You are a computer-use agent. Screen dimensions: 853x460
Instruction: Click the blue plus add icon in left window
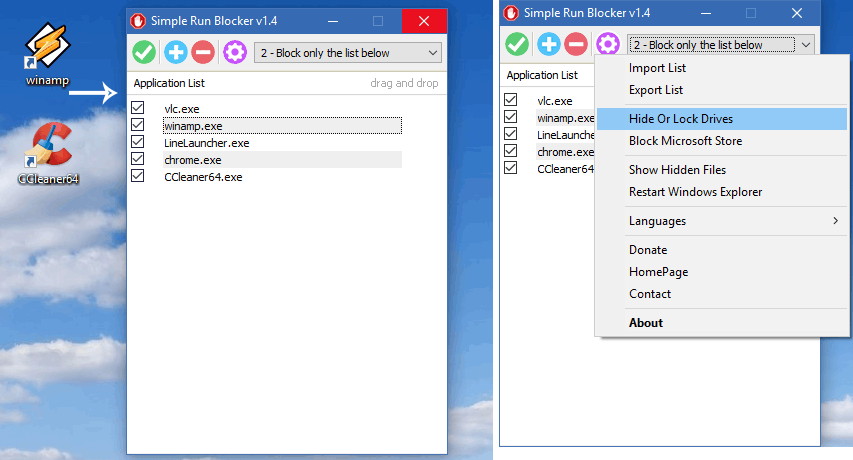click(176, 52)
